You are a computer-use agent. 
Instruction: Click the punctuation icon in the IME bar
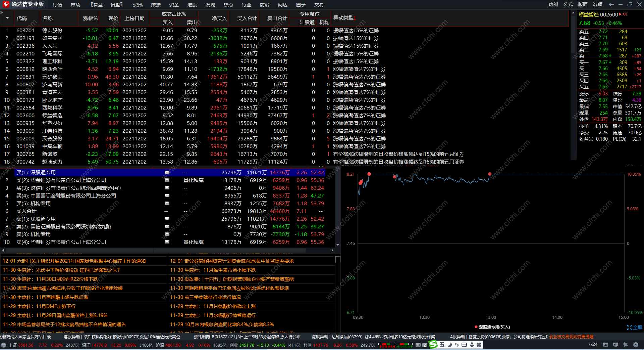coord(457,345)
